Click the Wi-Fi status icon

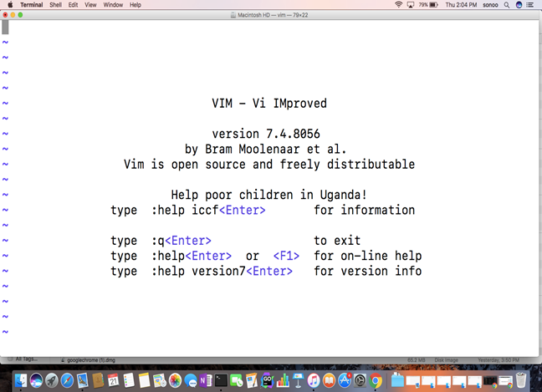(x=398, y=5)
